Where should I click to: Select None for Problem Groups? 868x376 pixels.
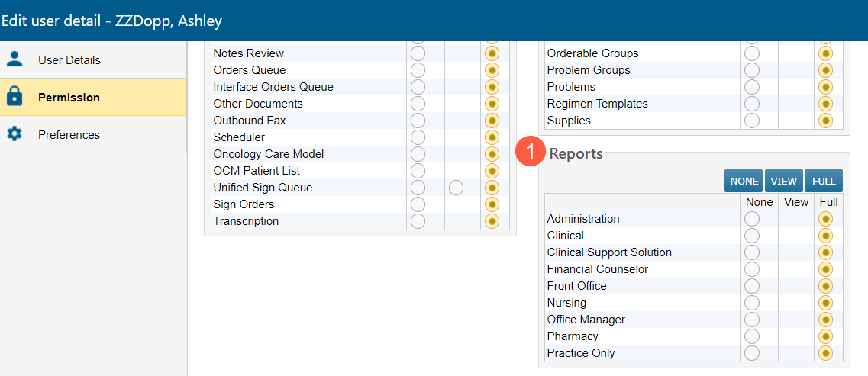tap(752, 70)
